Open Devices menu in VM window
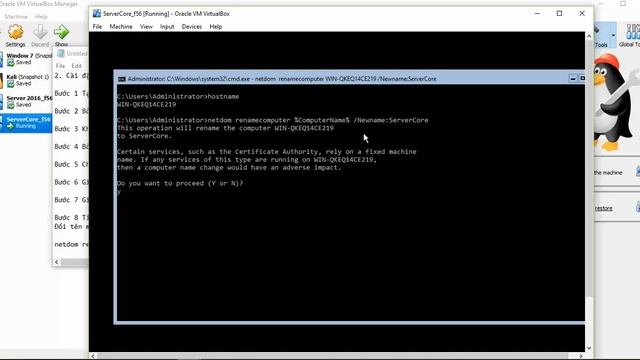The image size is (640, 360). pyautogui.click(x=192, y=27)
